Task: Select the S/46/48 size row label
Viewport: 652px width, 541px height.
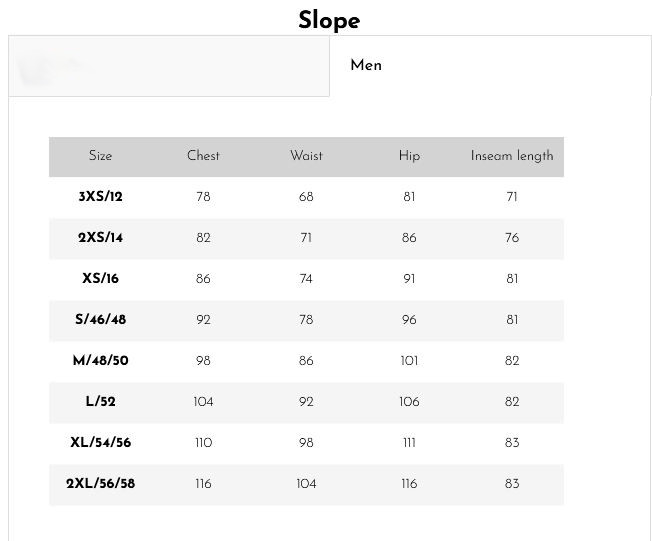Action: (100, 320)
